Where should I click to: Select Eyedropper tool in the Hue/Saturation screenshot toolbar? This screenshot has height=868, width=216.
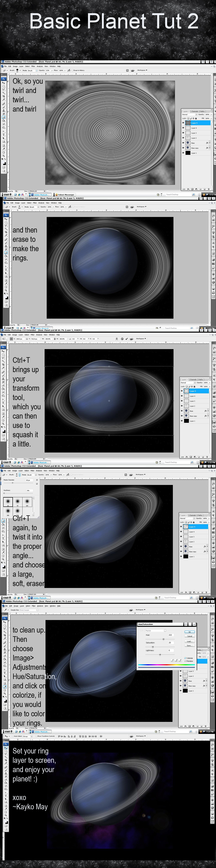pyautogui.click(x=5, y=687)
